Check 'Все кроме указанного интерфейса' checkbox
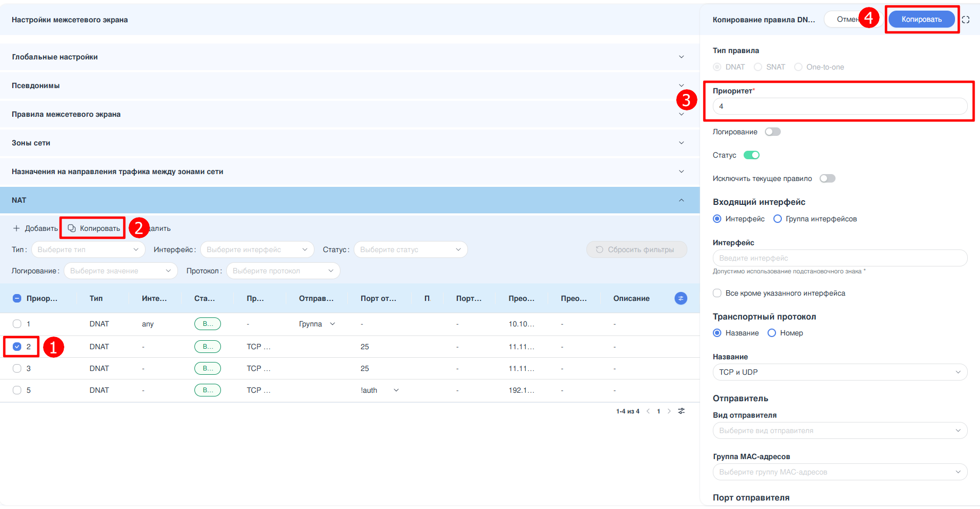 pos(717,293)
